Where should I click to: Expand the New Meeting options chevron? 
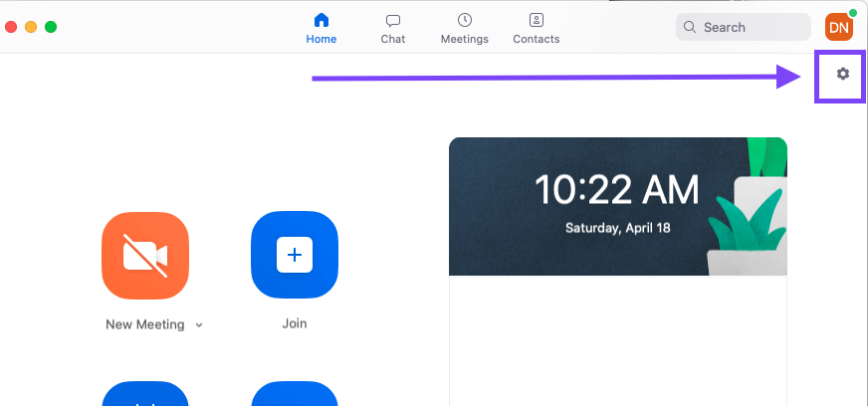(199, 325)
